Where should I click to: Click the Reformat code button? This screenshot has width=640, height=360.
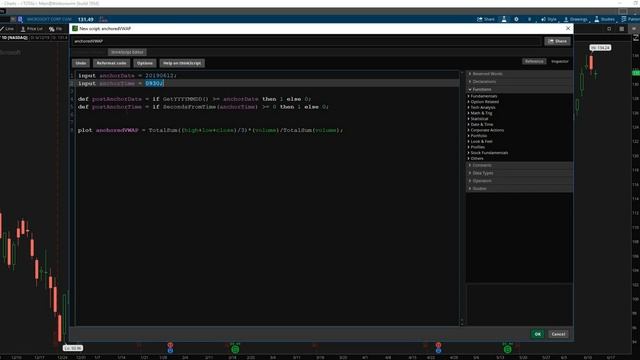[x=111, y=63]
